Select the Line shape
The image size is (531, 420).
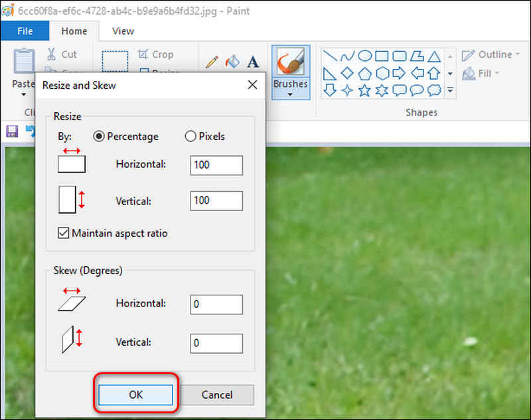329,56
